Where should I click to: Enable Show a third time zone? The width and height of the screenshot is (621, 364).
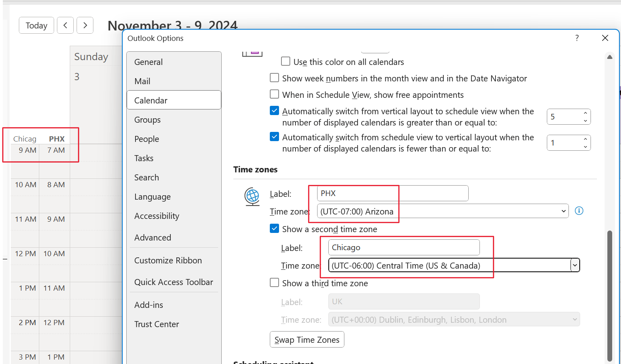click(275, 283)
